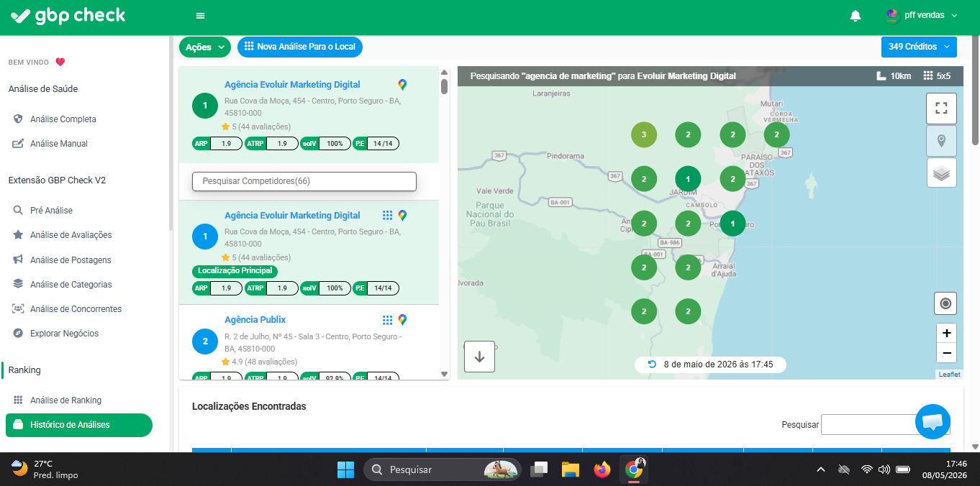
Task: Open Google Maps icon on top Evoluir card
Action: [x=402, y=85]
